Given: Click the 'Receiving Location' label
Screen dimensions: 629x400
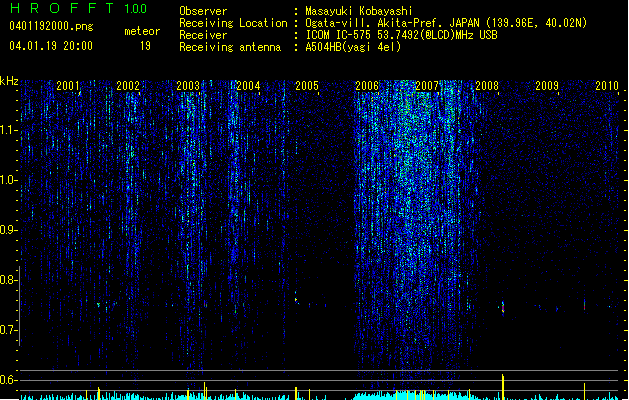Looking at the screenshot, I should click(233, 23).
